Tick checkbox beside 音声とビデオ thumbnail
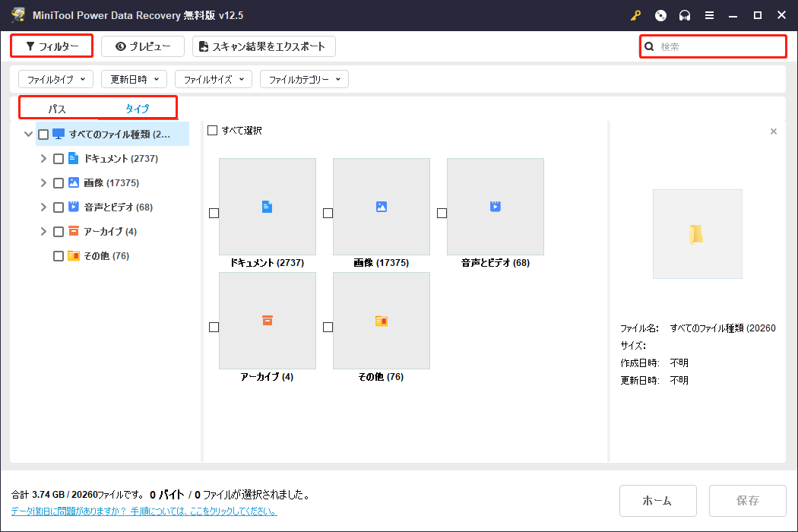The width and height of the screenshot is (798, 532). click(442, 214)
